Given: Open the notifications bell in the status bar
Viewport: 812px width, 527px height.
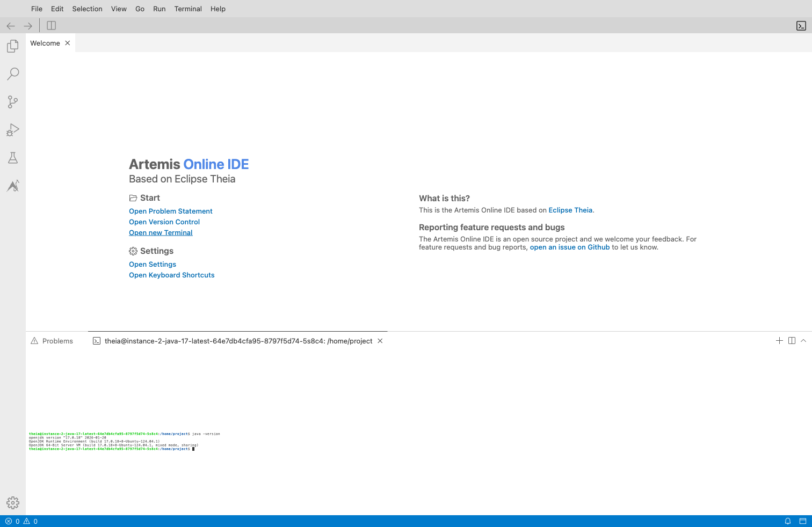Looking at the screenshot, I should pos(788,521).
